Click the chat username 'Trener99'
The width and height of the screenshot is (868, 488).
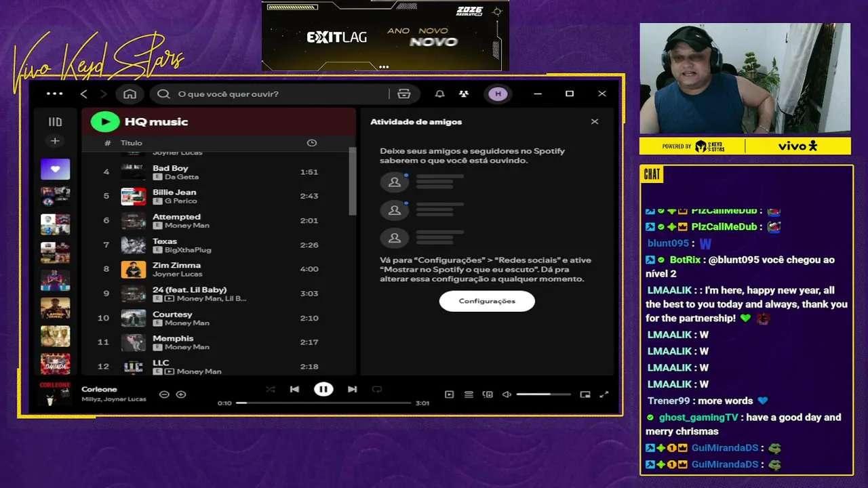669,401
